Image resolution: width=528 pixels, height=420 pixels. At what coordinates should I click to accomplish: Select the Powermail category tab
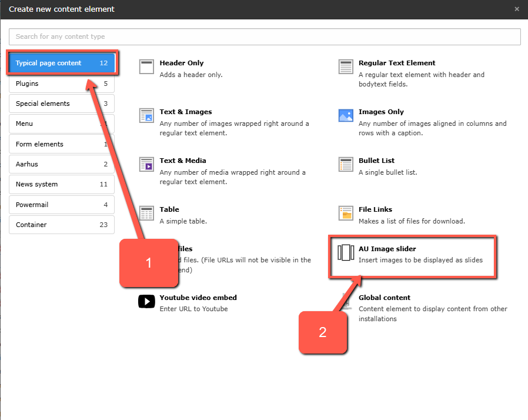[x=62, y=205]
